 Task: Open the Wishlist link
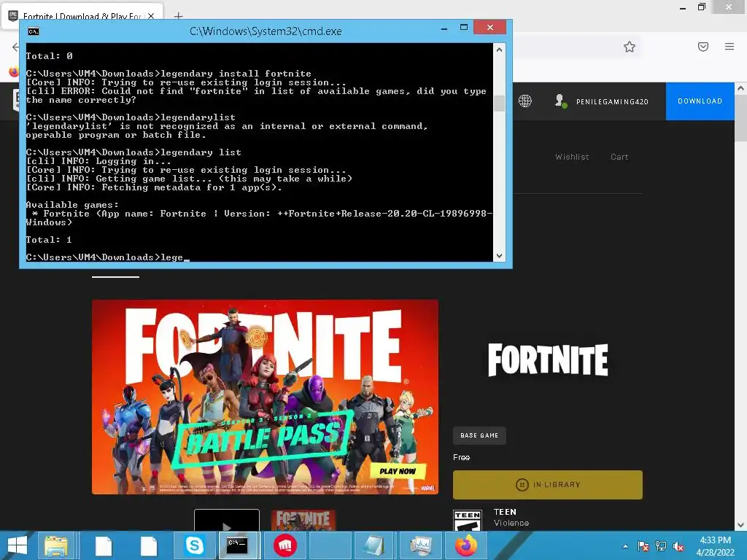pyautogui.click(x=572, y=157)
